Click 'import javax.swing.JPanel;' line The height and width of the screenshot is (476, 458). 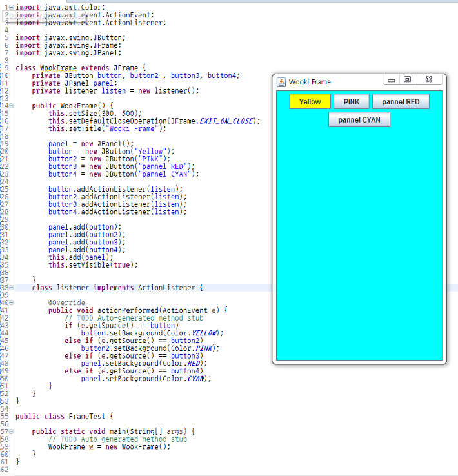[68, 53]
